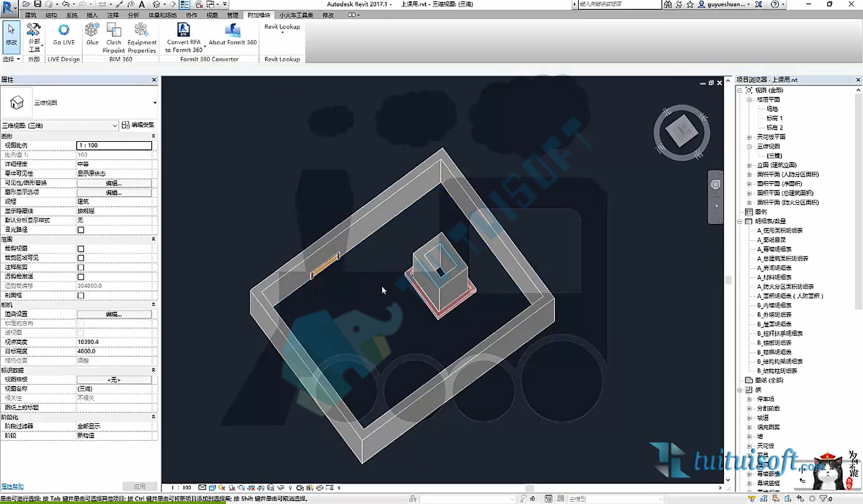Enable the 裁剪视图 checkbox
Viewport: 863px width, 504px height.
click(x=81, y=249)
